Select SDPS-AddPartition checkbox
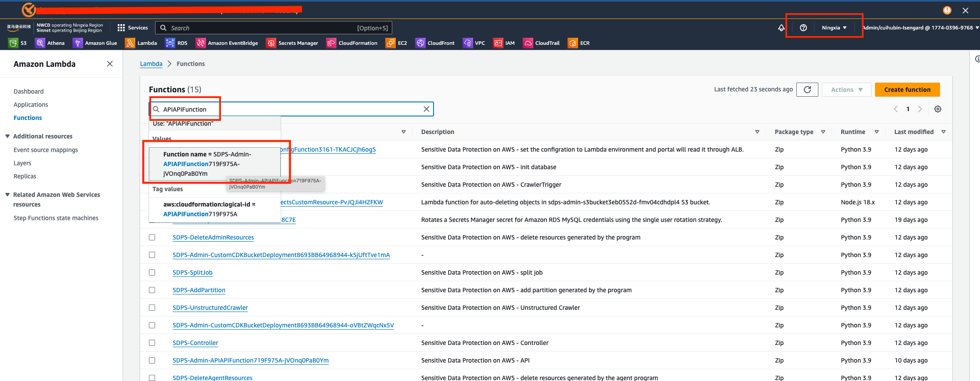980x381 pixels. tap(152, 290)
